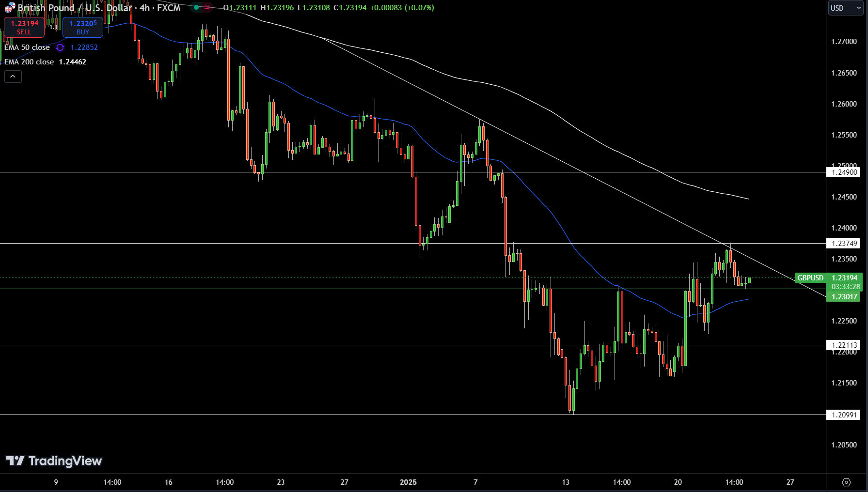
Task: Click the 9 date label on time axis
Action: pos(56,482)
